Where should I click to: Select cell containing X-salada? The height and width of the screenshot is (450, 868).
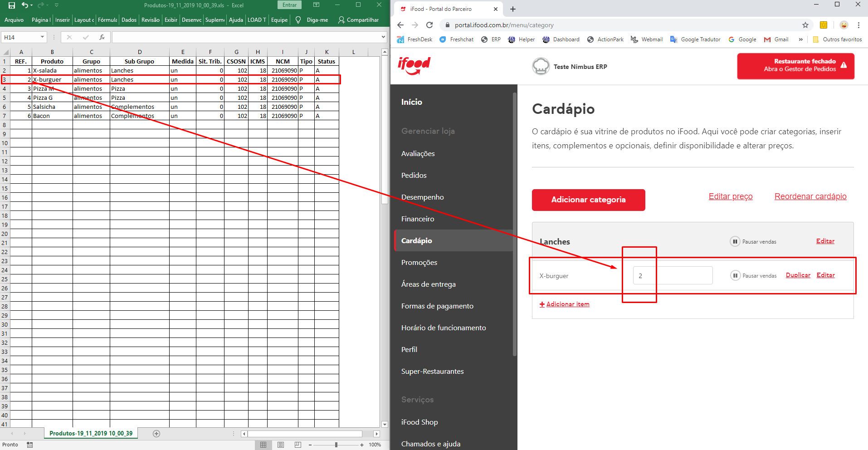point(52,70)
